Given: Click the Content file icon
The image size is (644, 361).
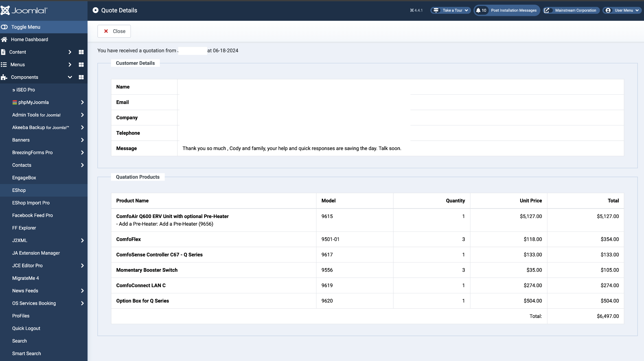Looking at the screenshot, I should pyautogui.click(x=4, y=52).
